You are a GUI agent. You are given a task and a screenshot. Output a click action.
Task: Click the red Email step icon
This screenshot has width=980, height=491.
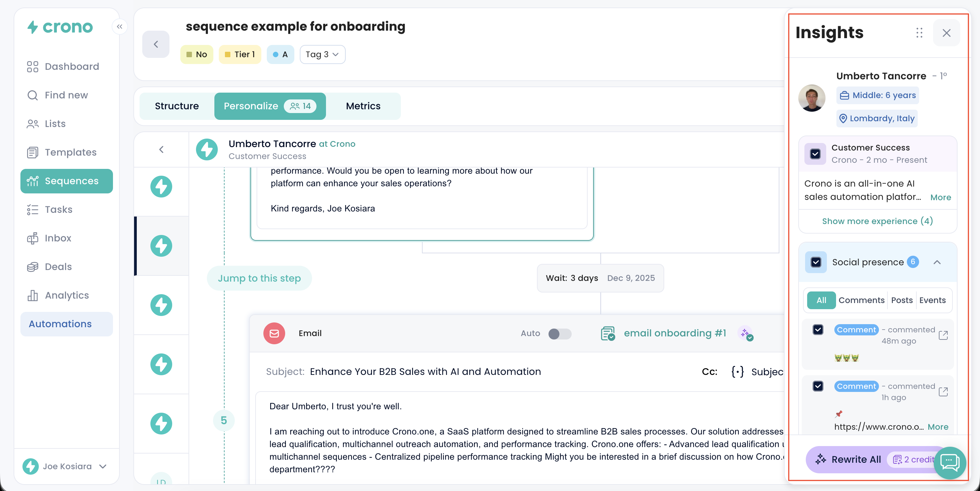click(274, 333)
